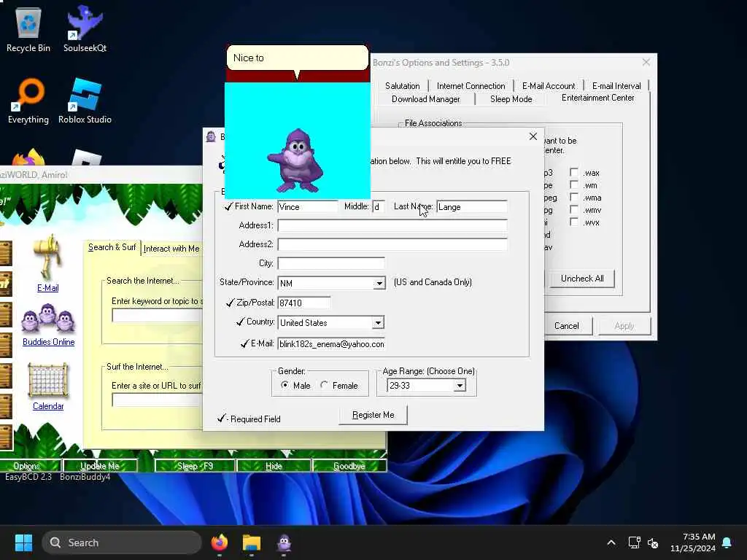The width and height of the screenshot is (747, 560).
Task: Open BonziBuddy from the taskbar
Action: [x=284, y=542]
